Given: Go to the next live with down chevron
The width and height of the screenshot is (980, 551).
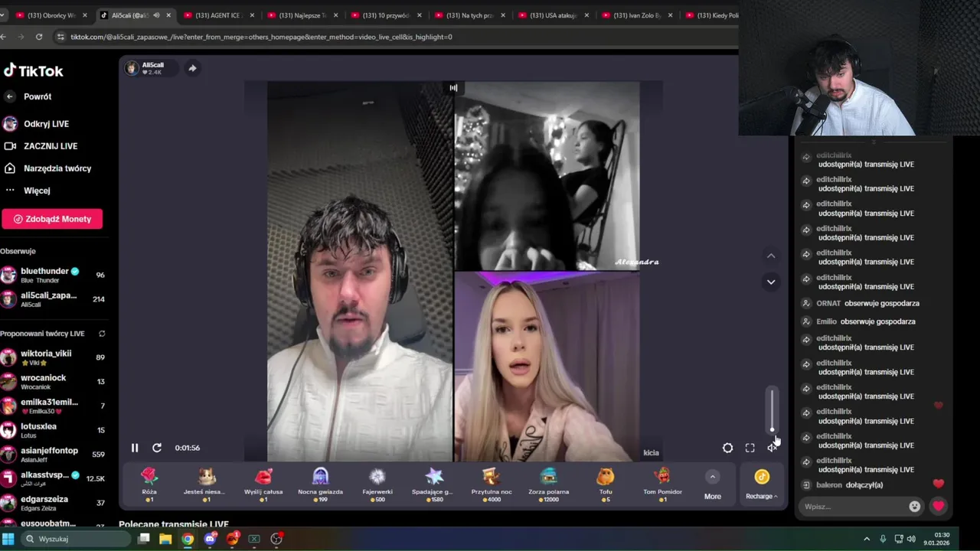Looking at the screenshot, I should pos(771,282).
